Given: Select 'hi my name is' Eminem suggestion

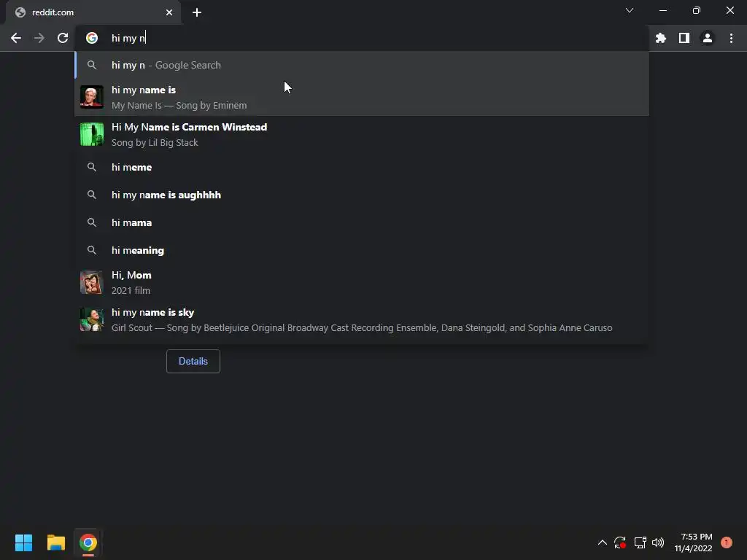Looking at the screenshot, I should coord(362,97).
